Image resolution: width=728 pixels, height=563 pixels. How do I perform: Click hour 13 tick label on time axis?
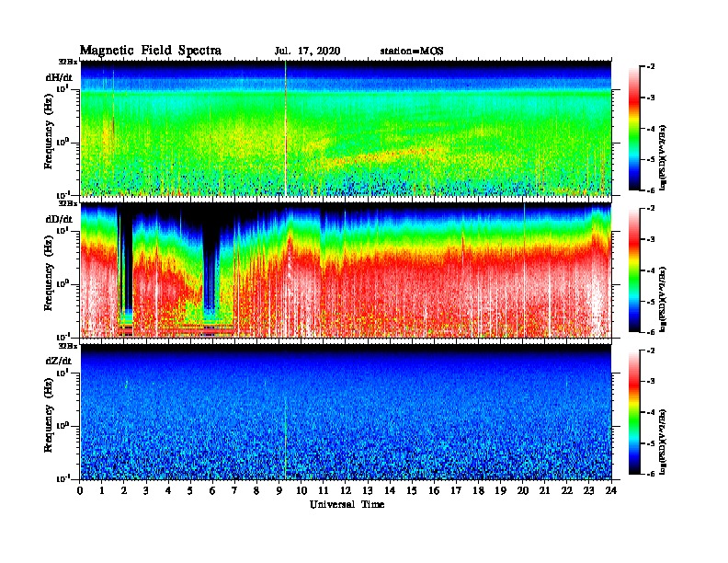point(368,490)
